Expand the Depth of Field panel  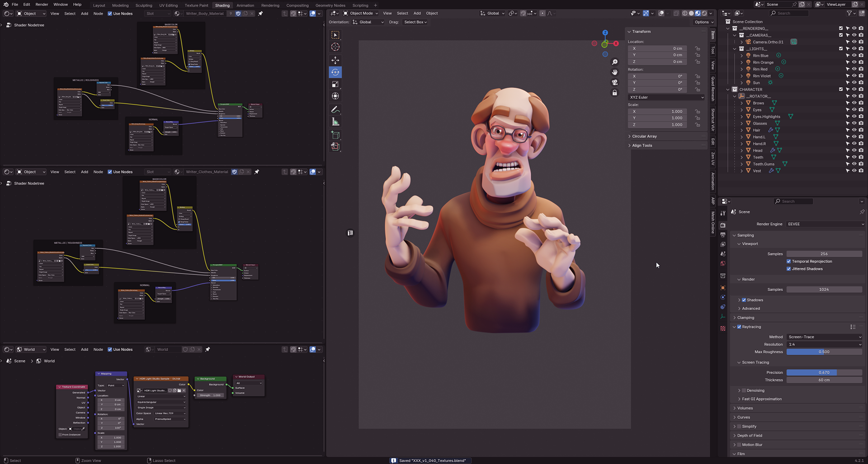tap(750, 436)
